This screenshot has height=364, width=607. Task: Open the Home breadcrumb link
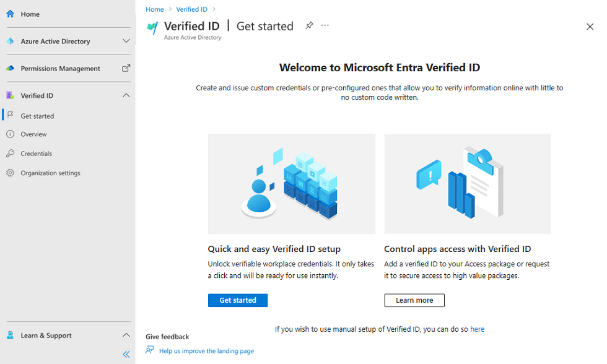coord(154,9)
